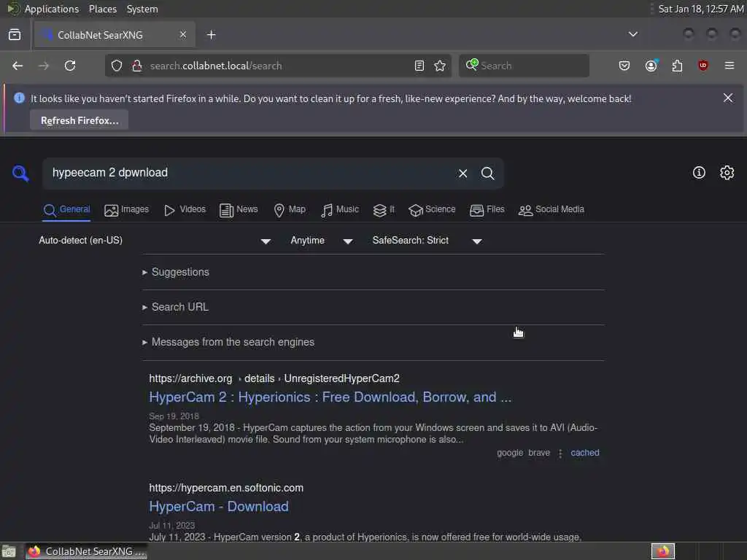Open the list all tabs chevron
The width and height of the screenshot is (747, 560).
(x=632, y=34)
